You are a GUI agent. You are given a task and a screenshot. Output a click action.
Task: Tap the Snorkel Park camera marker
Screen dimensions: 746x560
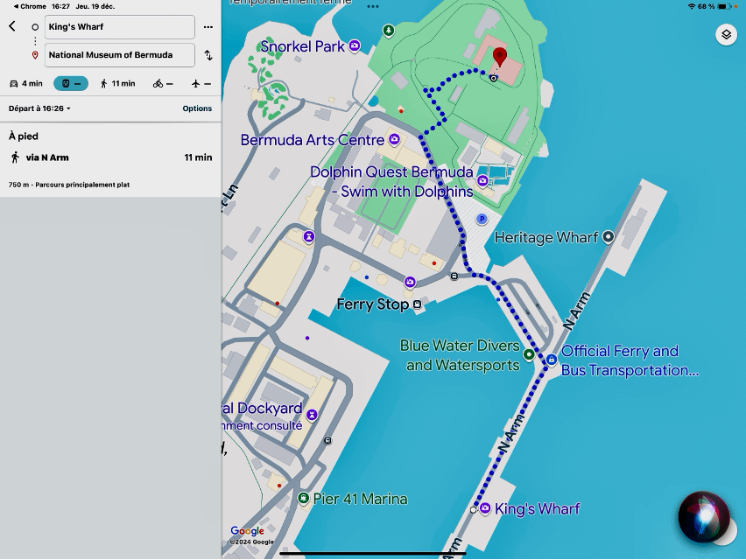[x=355, y=45]
